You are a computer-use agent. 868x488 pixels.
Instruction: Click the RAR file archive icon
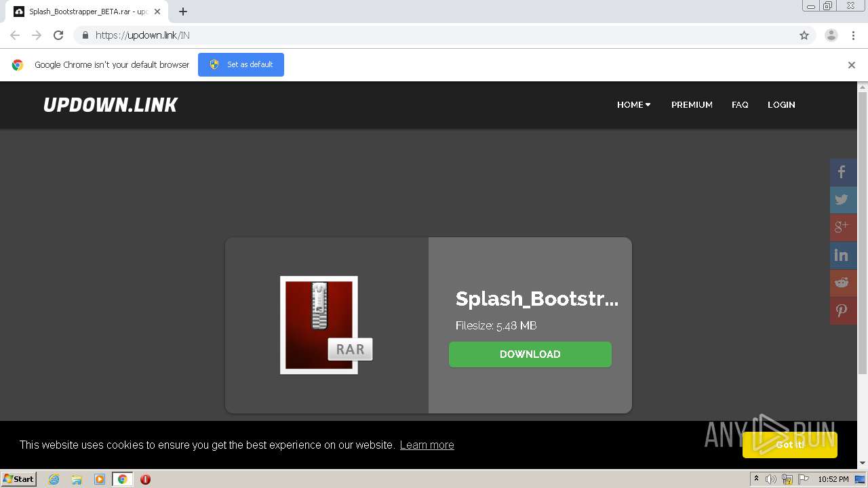click(x=326, y=325)
